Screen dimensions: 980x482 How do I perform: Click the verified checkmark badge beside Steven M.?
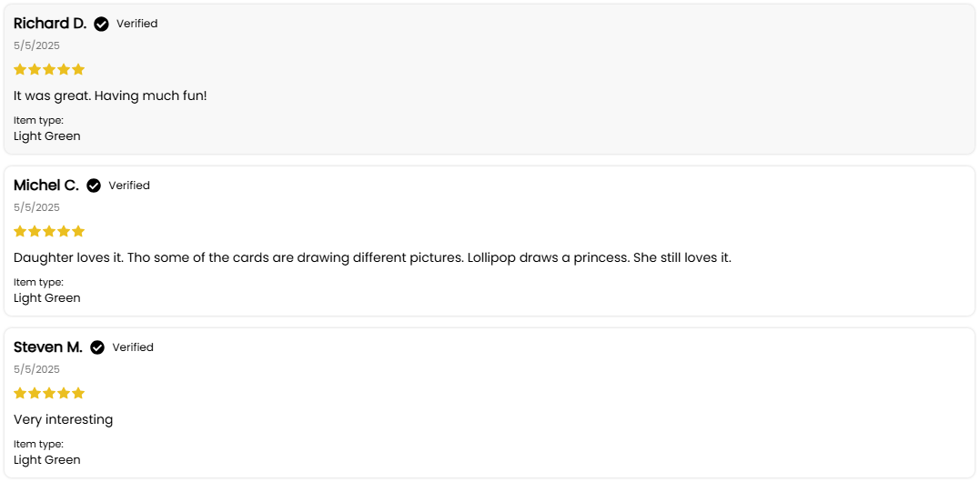click(x=97, y=347)
